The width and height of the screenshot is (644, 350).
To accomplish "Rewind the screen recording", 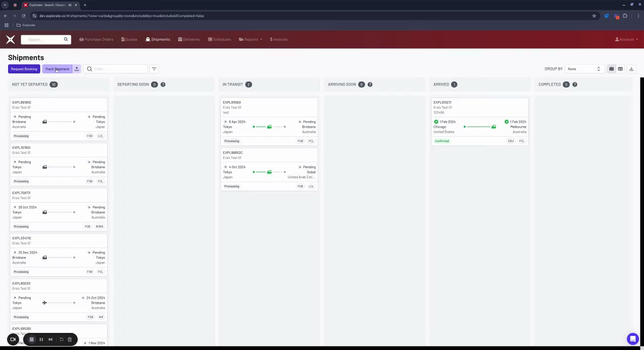I will [x=50, y=339].
